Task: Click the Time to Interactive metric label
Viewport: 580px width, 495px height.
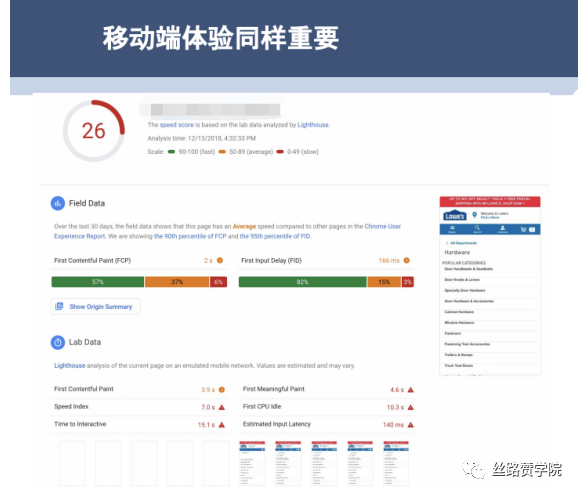Action: coord(80,424)
